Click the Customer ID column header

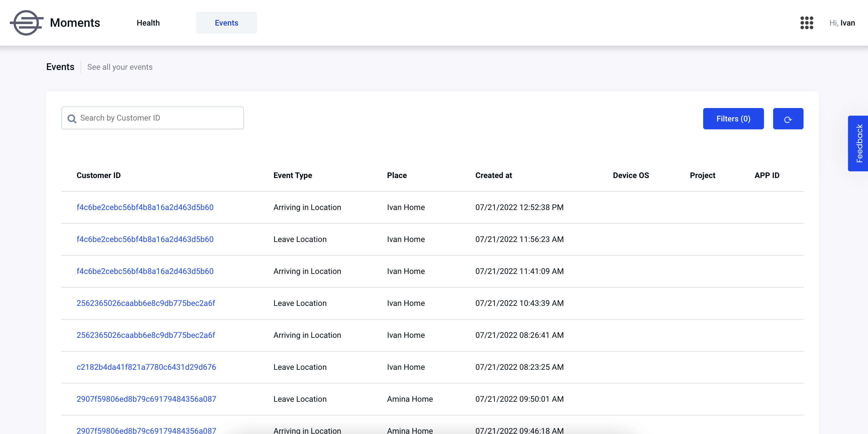99,175
